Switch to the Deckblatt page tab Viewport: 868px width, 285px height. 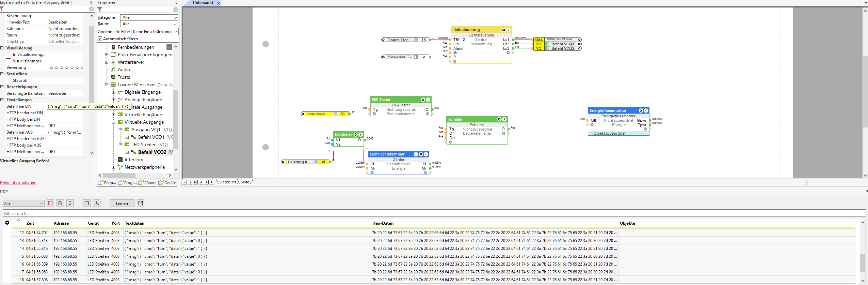[227, 182]
